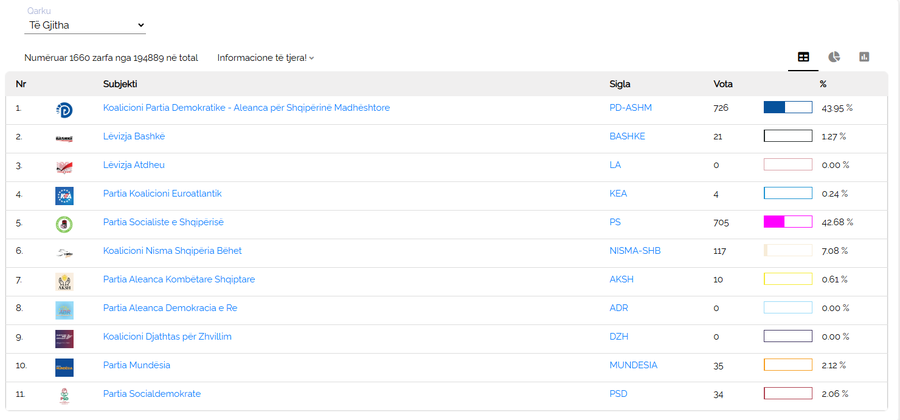Click the Partia Socialiste logo
900x420 pixels.
(x=64, y=224)
